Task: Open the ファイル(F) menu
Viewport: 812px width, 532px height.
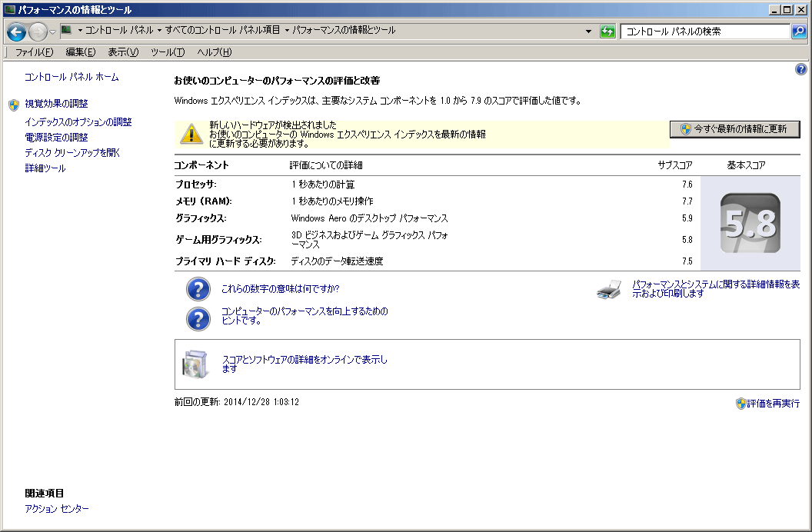Action: [34, 52]
